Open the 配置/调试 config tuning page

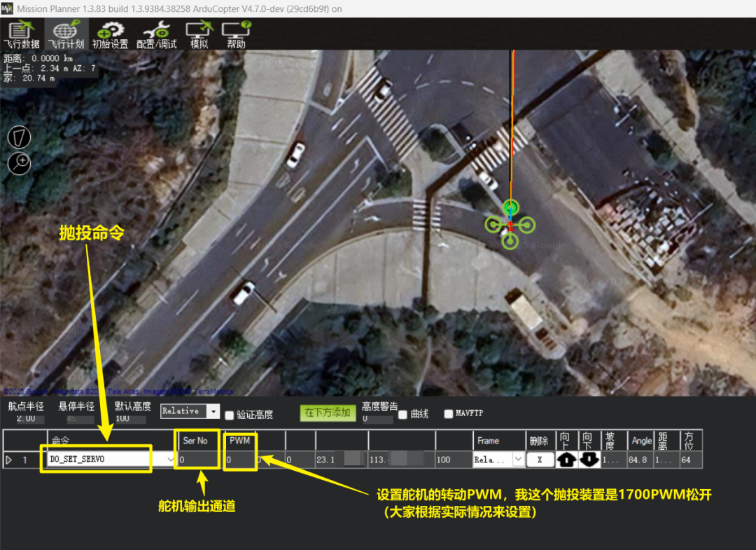click(x=156, y=34)
